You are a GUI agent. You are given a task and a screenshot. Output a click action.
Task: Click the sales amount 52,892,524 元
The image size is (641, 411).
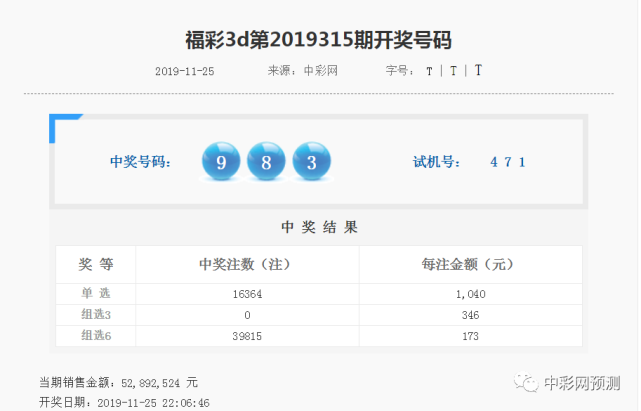coord(159,383)
